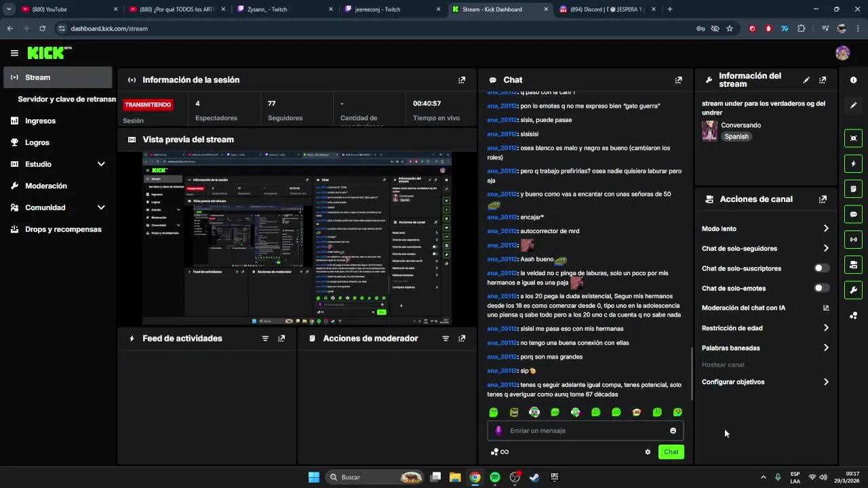Click the Enviar un mensaje input field

585,430
